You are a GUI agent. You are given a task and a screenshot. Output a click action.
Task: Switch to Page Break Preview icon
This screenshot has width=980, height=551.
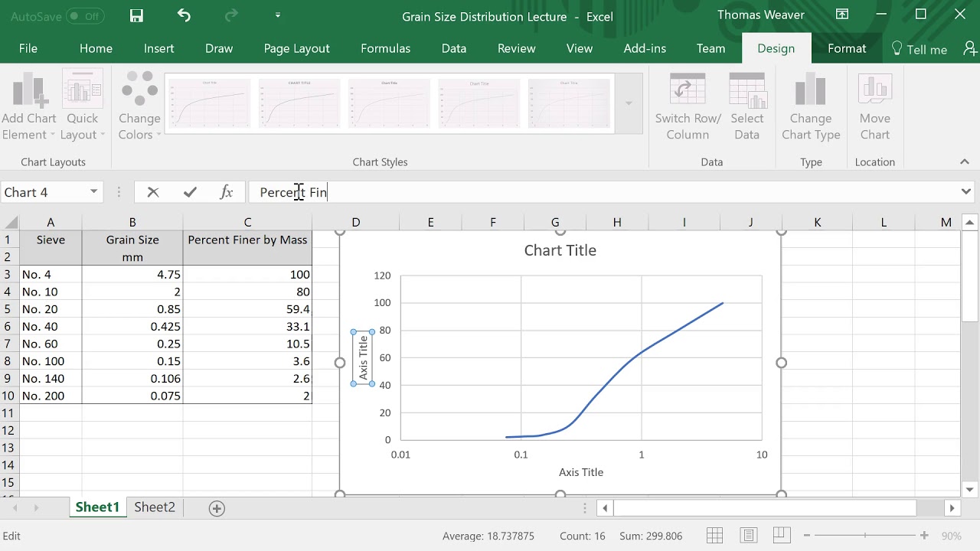click(781, 536)
